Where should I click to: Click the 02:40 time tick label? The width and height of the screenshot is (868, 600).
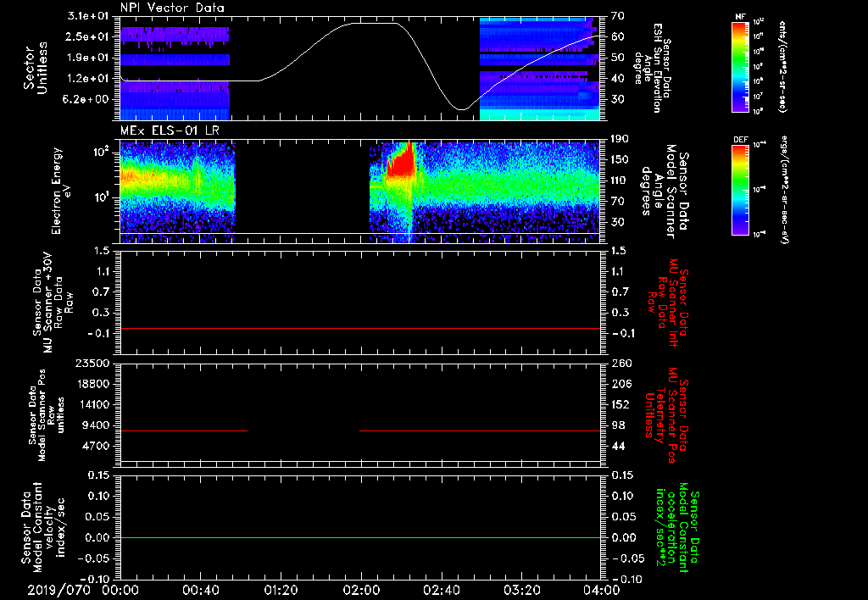coord(441,590)
